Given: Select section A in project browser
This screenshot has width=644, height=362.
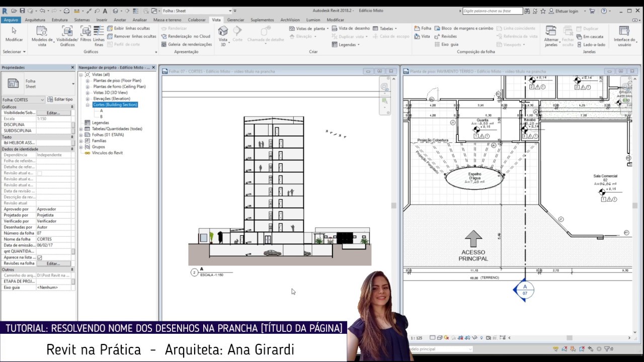Looking at the screenshot, I should [x=101, y=111].
